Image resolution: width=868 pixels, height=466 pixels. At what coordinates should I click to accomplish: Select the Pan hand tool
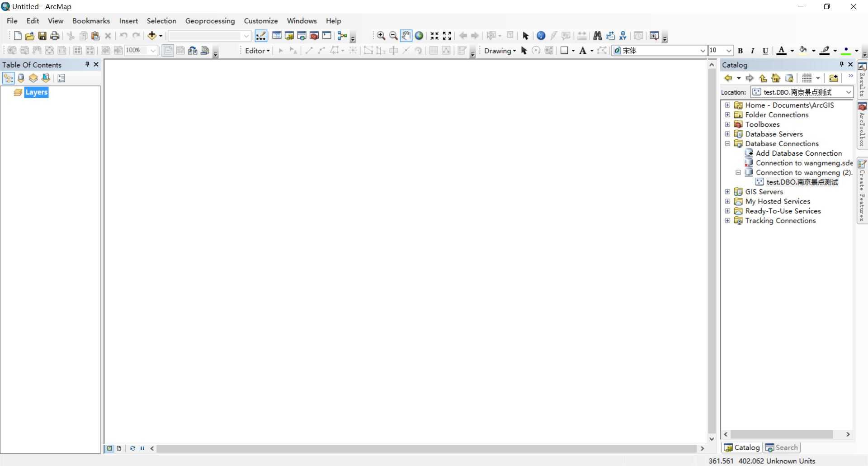406,36
